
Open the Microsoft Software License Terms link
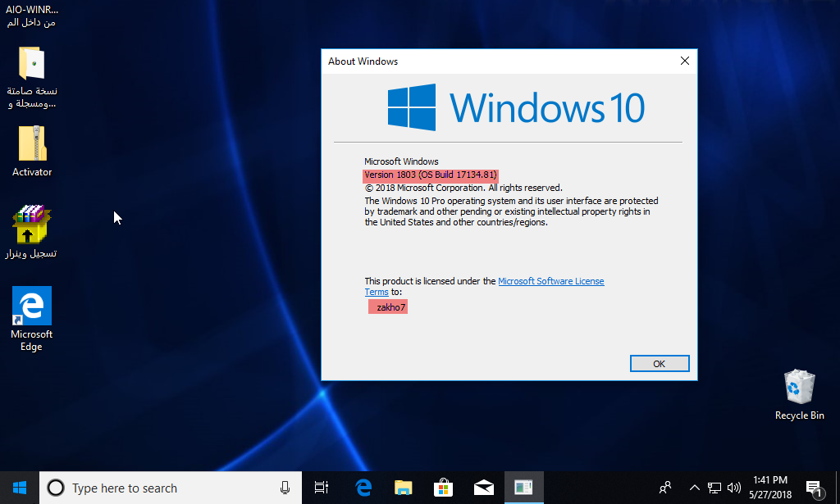pos(550,281)
